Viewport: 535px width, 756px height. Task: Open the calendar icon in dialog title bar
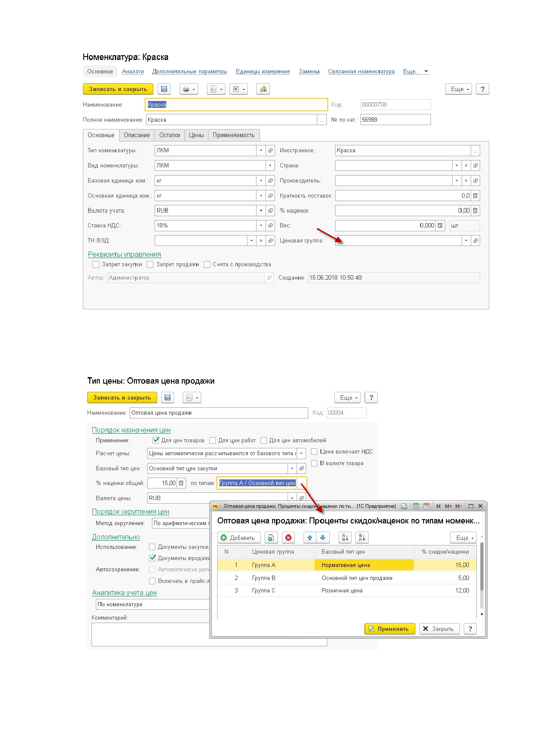(427, 506)
